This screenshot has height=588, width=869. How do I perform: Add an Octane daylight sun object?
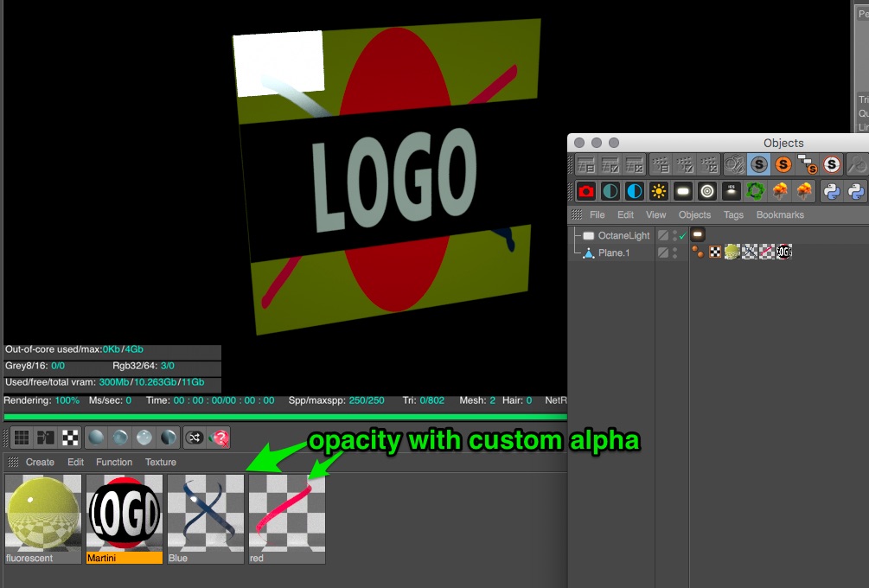coord(659,192)
